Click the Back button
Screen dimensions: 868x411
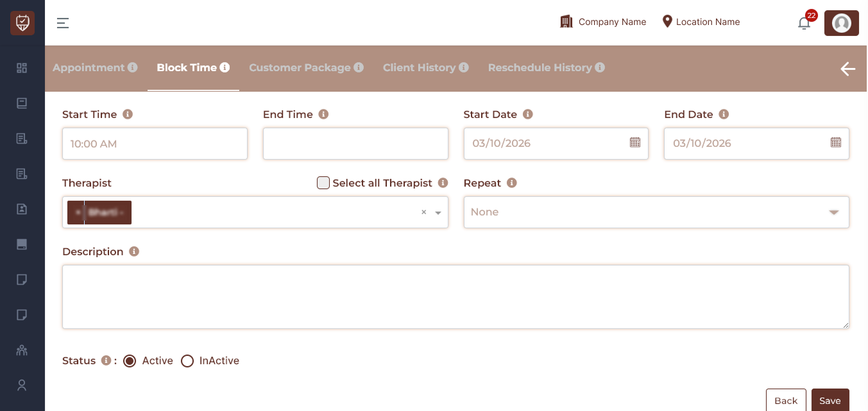click(785, 400)
